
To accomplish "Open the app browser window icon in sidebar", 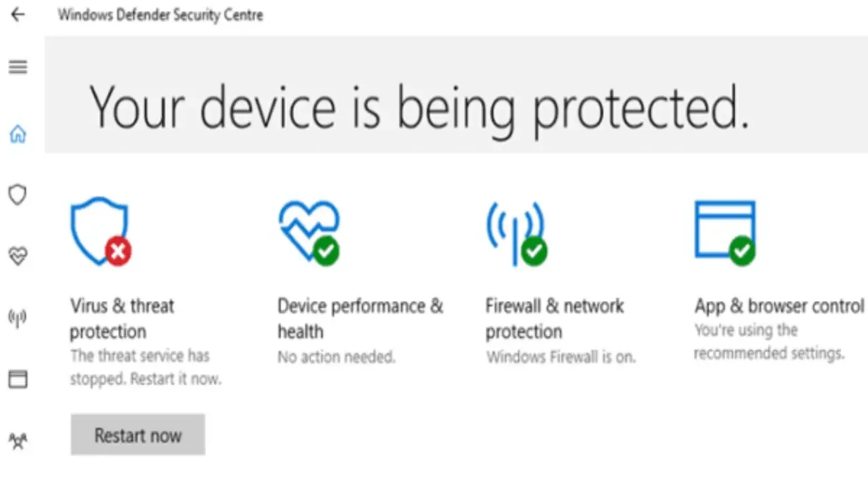I will (18, 379).
